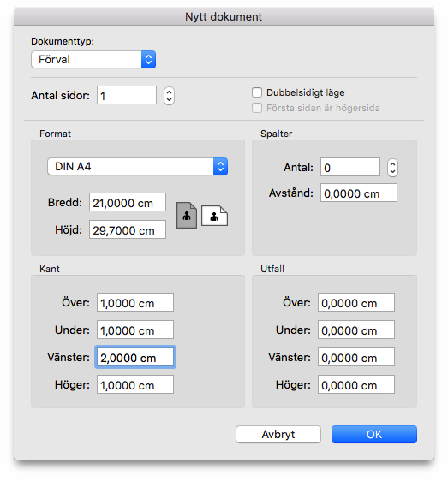Click the Antal sidor number field

(127, 95)
